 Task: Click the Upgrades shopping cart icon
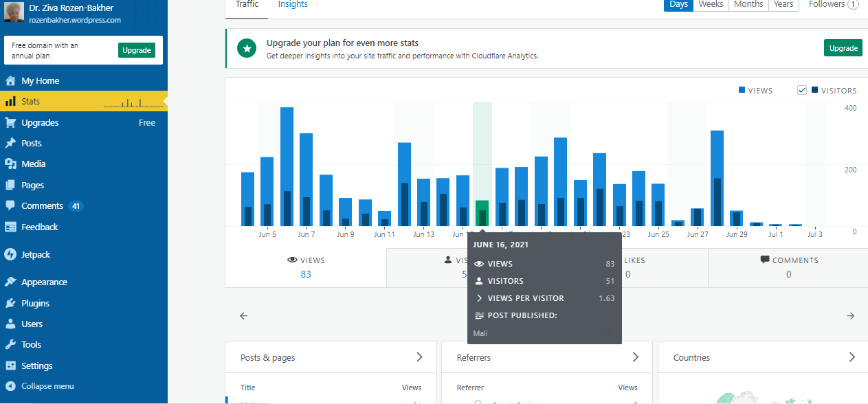10,122
